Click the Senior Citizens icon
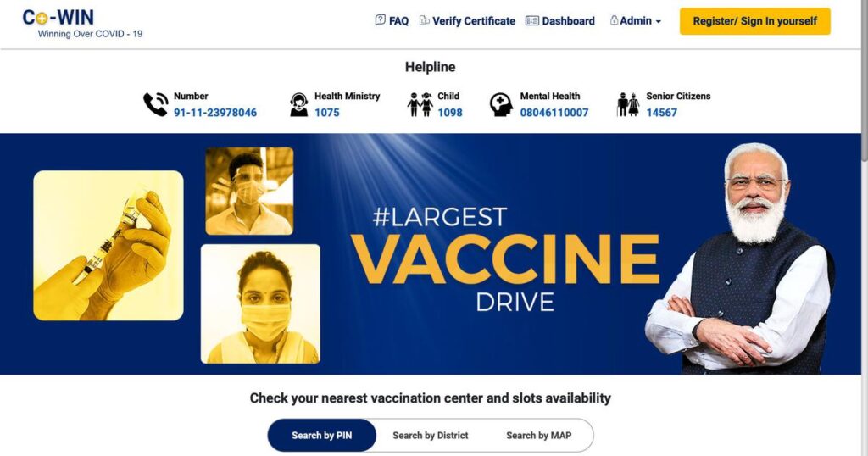Screen dimensions: 868x456 pos(628,104)
